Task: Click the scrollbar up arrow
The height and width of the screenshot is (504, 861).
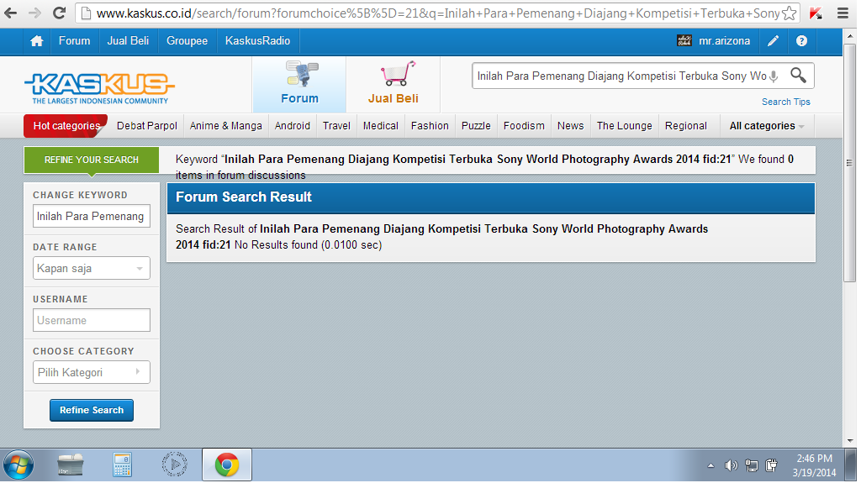Action: tap(850, 36)
